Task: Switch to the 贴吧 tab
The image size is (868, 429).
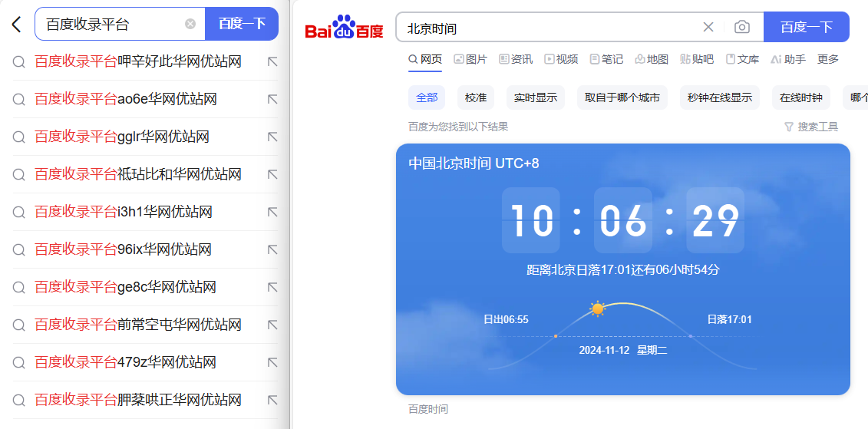Action: [697, 59]
